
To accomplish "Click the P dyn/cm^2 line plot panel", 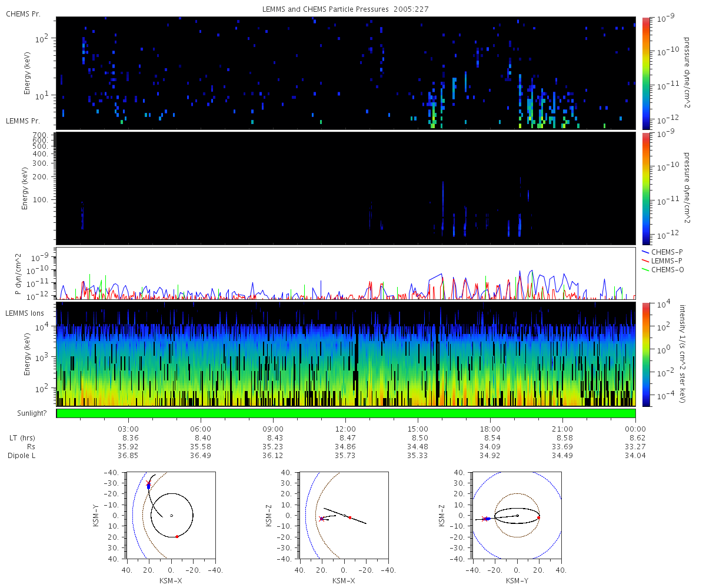I will (346, 273).
